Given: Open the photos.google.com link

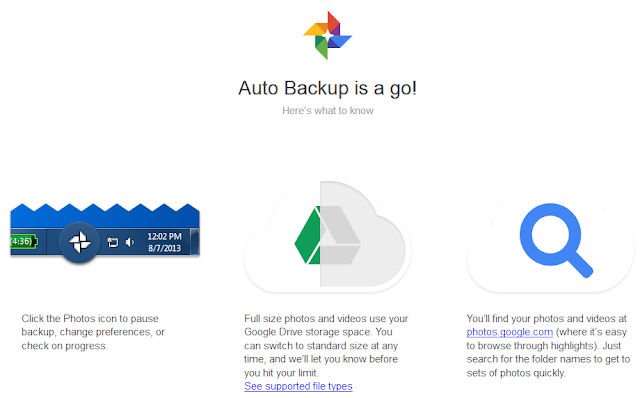Looking at the screenshot, I should [x=509, y=332].
